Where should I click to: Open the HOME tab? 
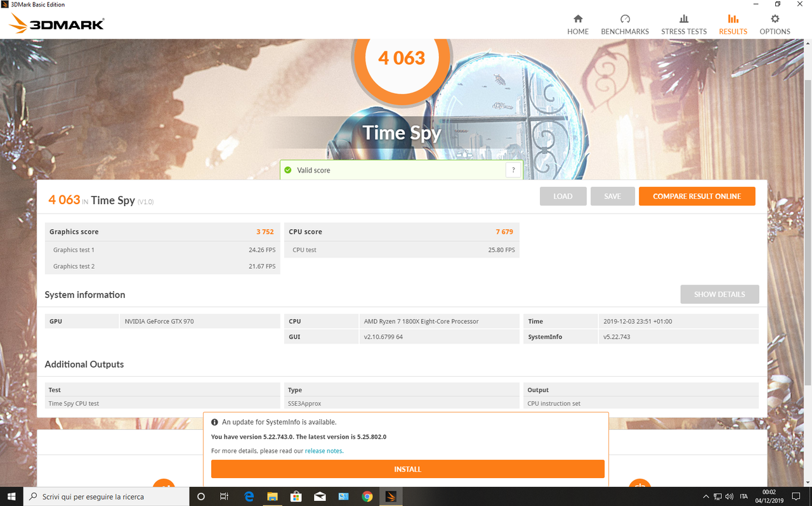[x=578, y=25]
